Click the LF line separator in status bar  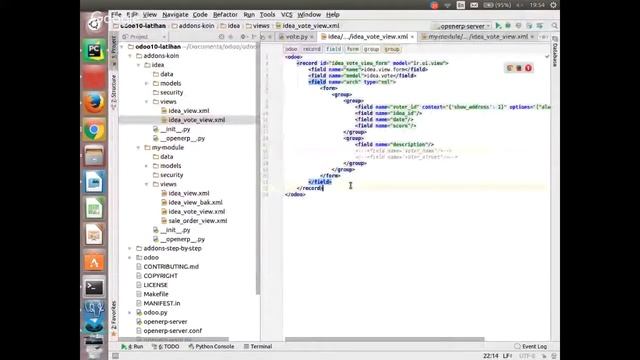[507, 356]
